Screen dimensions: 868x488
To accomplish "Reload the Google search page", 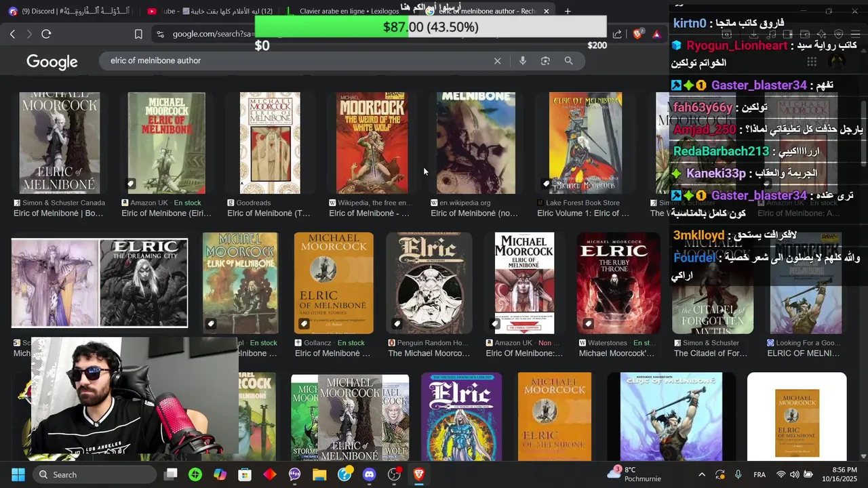I will [x=46, y=34].
